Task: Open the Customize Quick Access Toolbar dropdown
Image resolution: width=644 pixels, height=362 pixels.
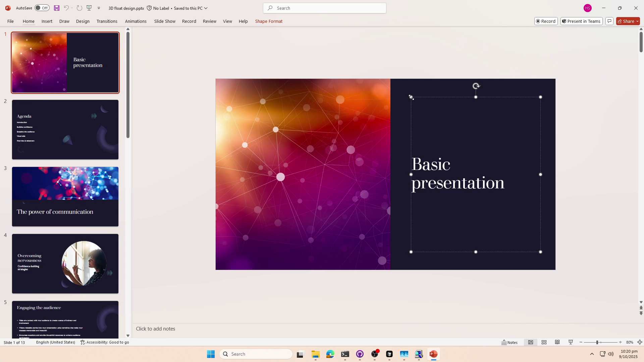Action: point(99,8)
